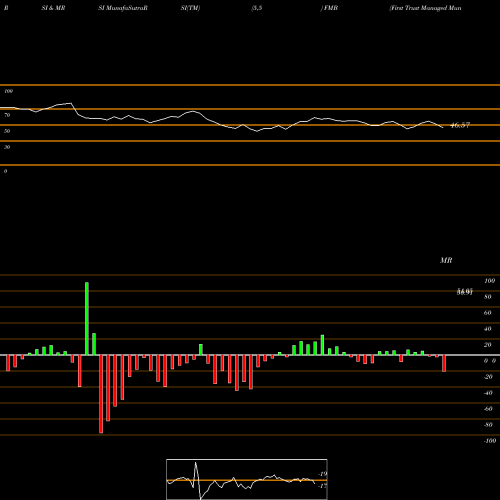Click the 100 axis label of RSI panel
Image resolution: width=500 pixels, height=500 pixels.
[x=9, y=91]
